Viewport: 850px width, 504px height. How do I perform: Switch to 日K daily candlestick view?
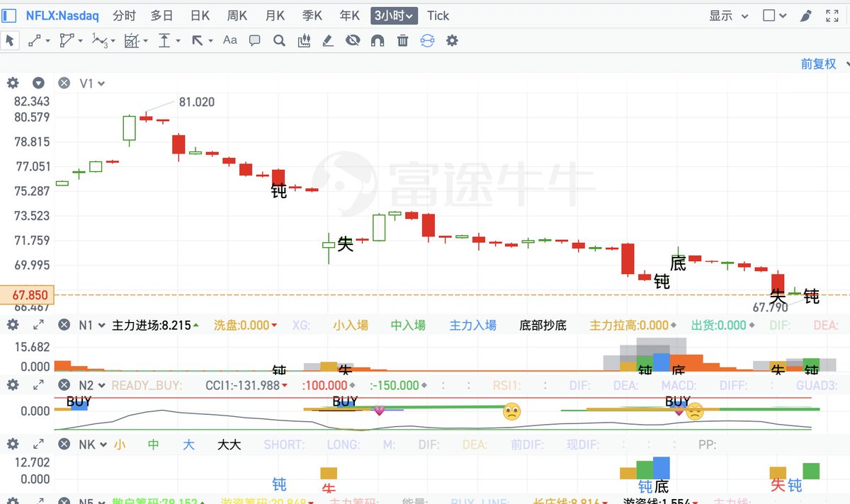(200, 16)
